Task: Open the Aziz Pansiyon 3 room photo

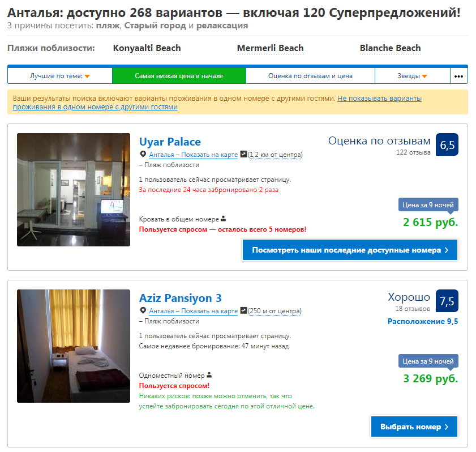Action: click(x=74, y=346)
